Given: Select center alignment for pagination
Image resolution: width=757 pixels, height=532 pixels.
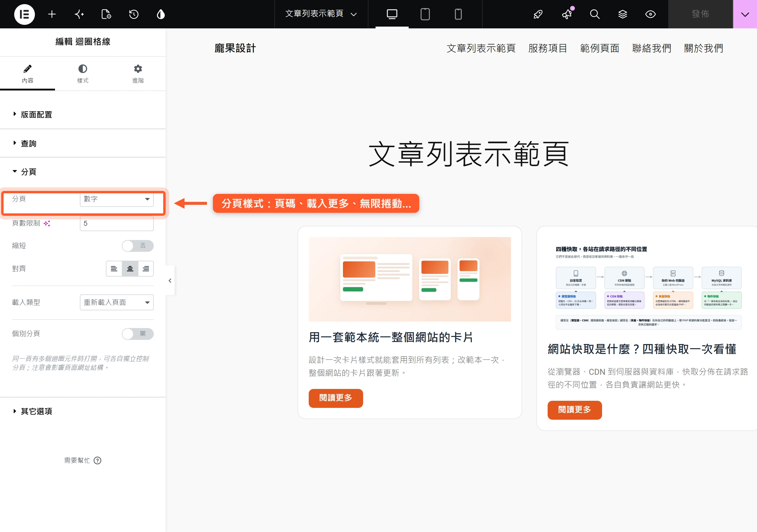Looking at the screenshot, I should [130, 269].
